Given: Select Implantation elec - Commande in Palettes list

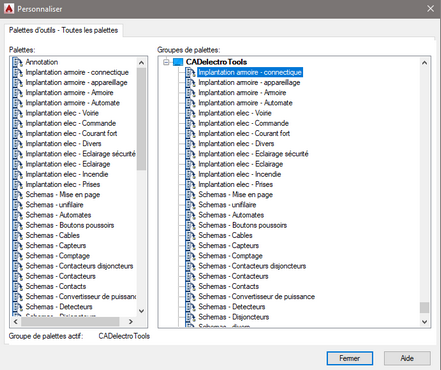Looking at the screenshot, I should (x=71, y=123).
